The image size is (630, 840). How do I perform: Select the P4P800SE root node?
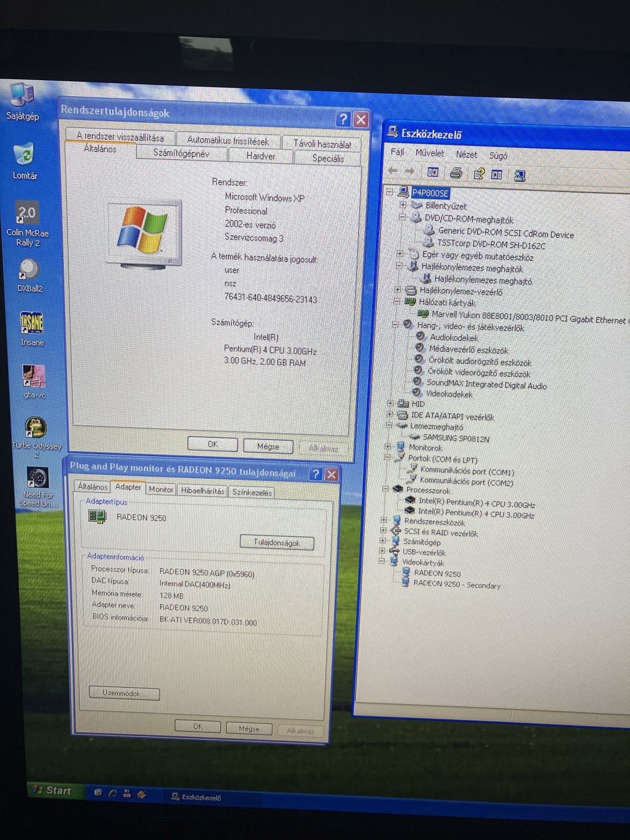pyautogui.click(x=430, y=193)
